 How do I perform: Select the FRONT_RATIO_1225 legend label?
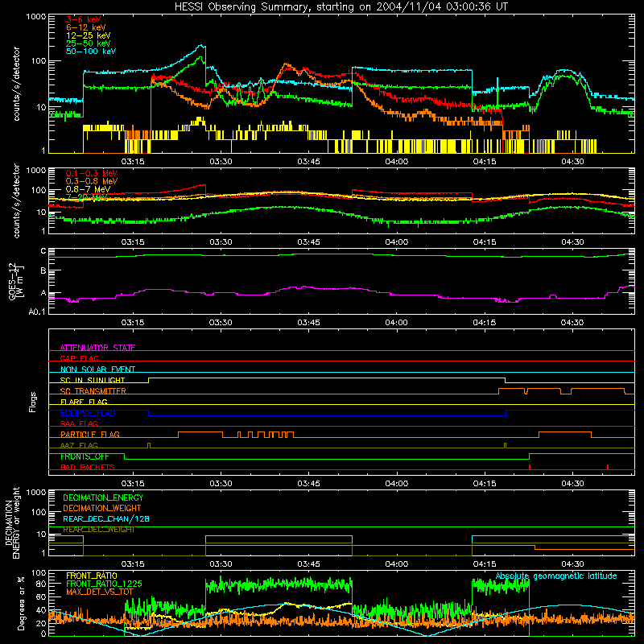pyautogui.click(x=104, y=584)
